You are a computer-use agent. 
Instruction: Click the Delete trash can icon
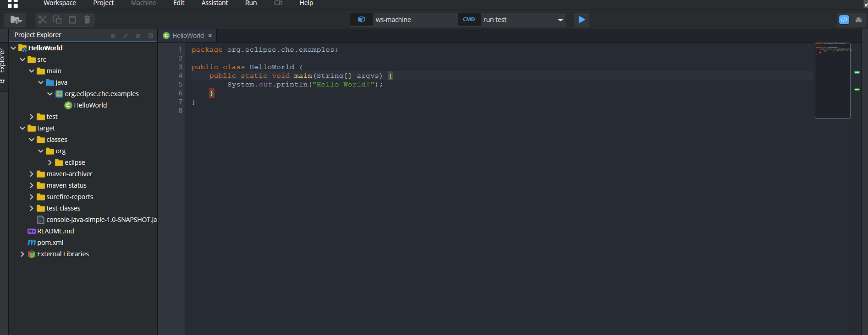coord(87,20)
